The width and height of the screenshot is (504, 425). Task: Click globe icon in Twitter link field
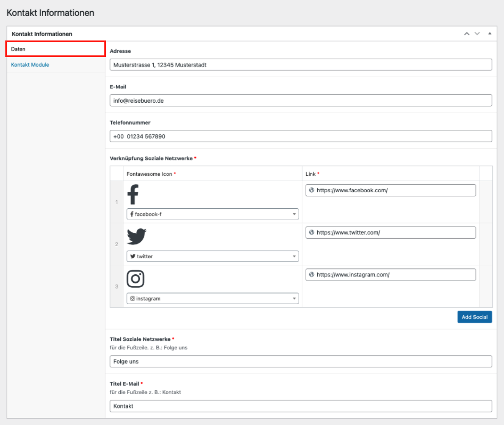[x=311, y=232]
